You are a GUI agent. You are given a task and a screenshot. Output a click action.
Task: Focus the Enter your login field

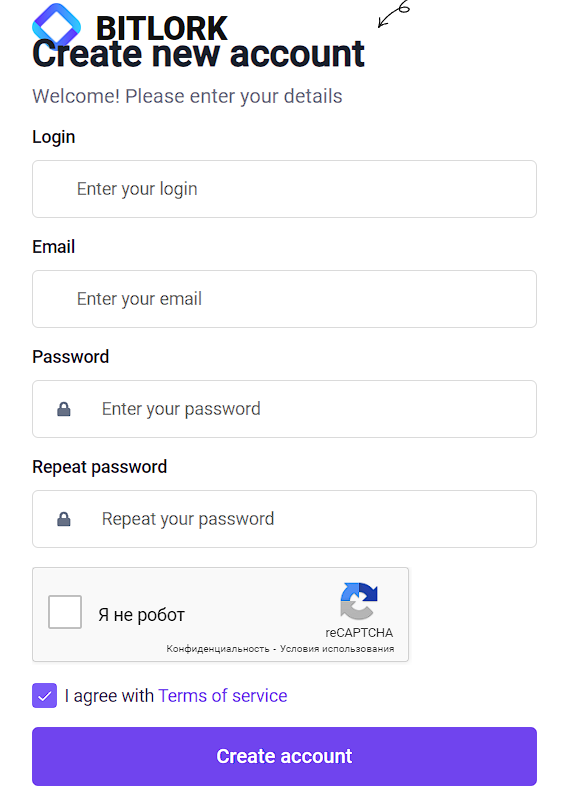coord(284,189)
